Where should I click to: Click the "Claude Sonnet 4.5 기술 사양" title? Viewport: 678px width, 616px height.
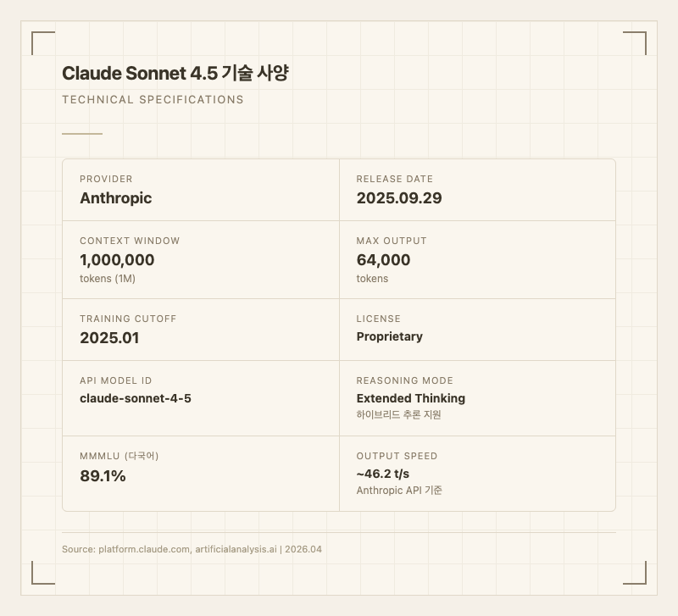(x=175, y=74)
